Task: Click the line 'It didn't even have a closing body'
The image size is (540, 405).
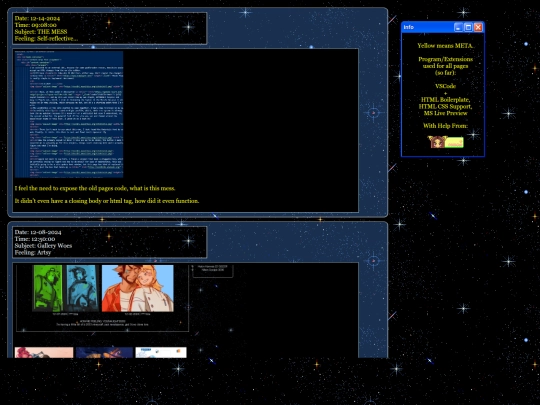Action: (107, 201)
